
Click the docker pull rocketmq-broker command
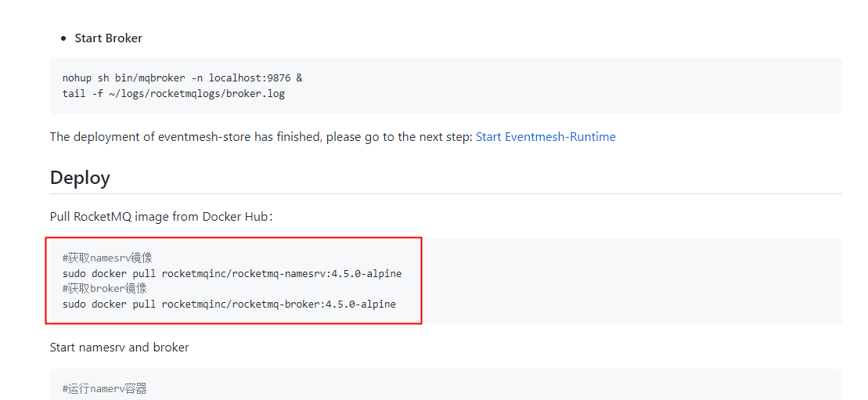[x=229, y=305]
